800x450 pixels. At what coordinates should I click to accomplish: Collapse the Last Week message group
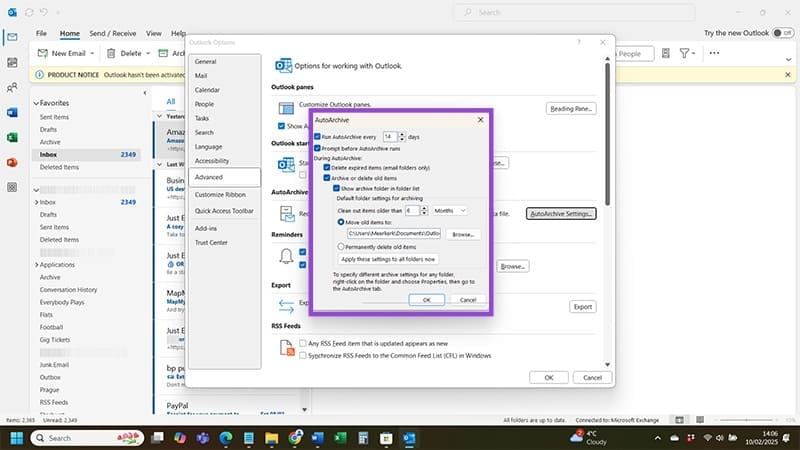(159, 164)
